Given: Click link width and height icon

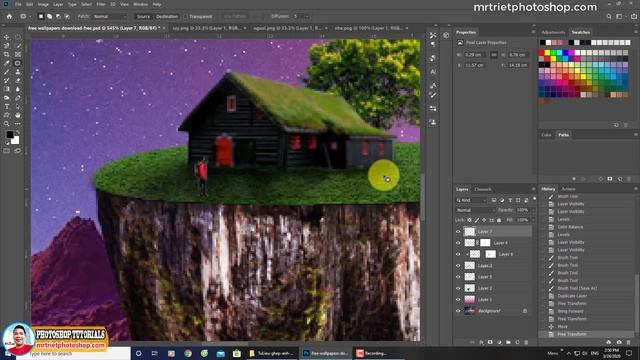Looking at the screenshot, I should [x=494, y=55].
